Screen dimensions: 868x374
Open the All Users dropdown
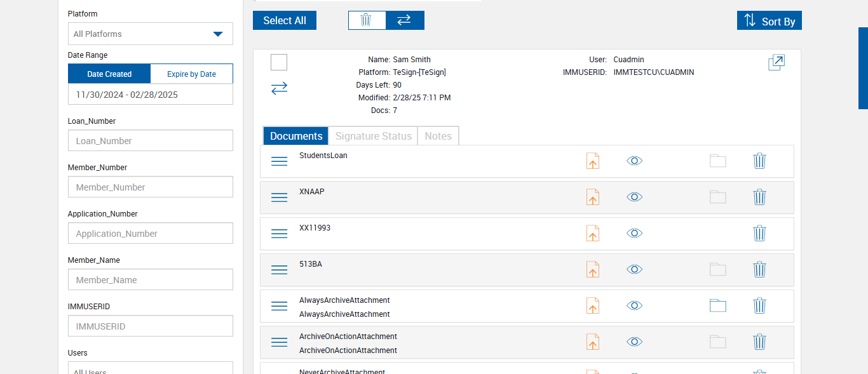point(151,368)
